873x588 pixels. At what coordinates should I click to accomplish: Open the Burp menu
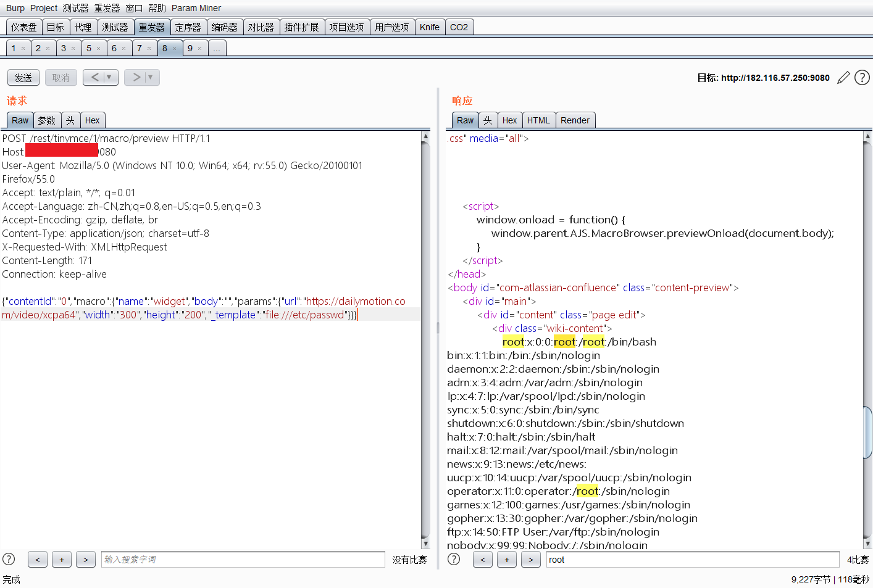[x=15, y=8]
